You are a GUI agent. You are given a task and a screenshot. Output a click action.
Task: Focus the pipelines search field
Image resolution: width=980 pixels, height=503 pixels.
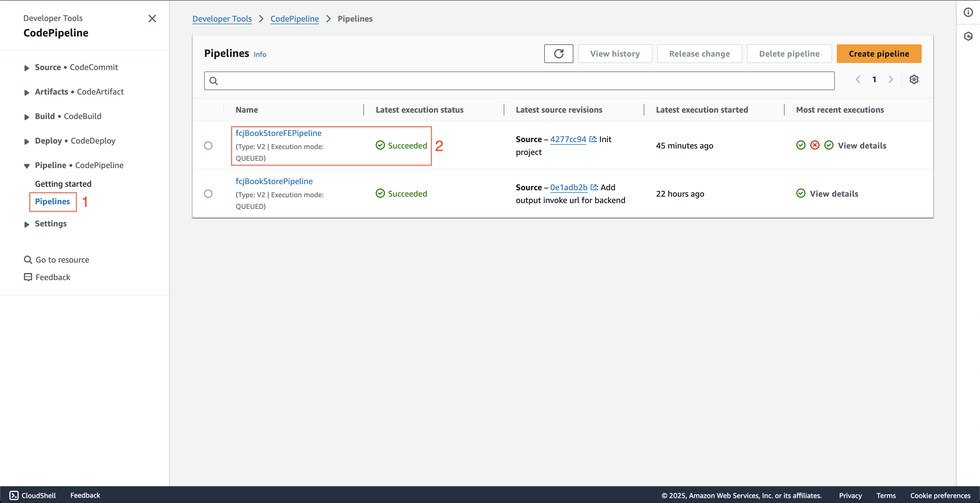[519, 81]
